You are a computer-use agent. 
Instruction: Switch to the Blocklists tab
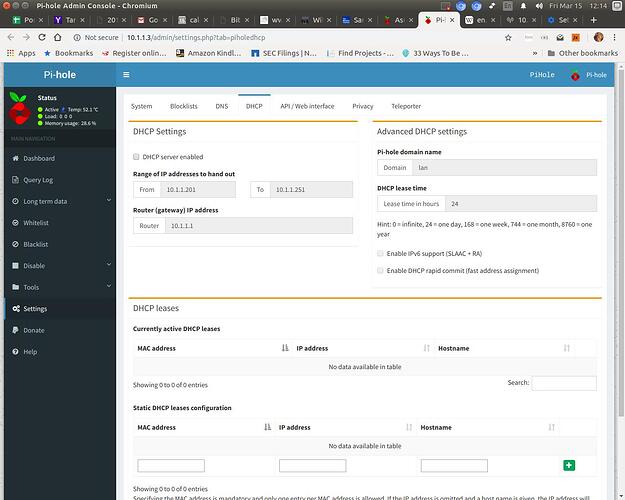185,106
